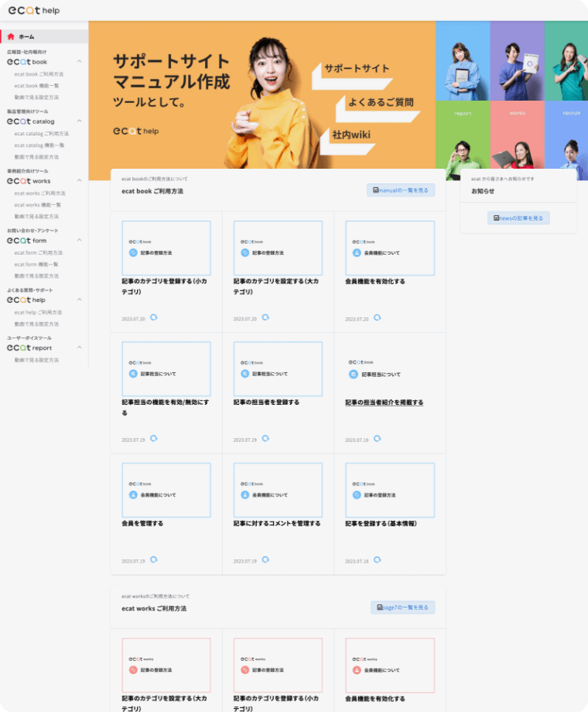Open thumbnail for 記事のカテゴリを設定する(大カテゴリ) book card
The height and width of the screenshot is (712, 588).
278,248
